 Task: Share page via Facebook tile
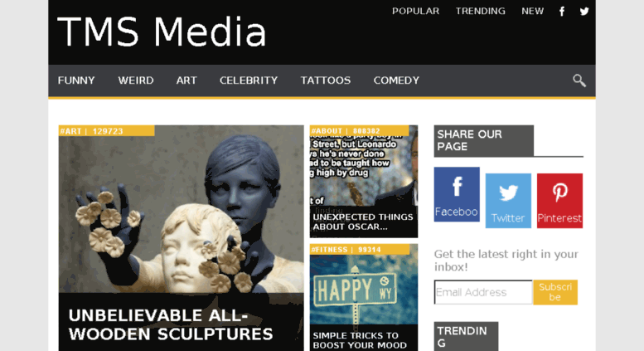click(x=457, y=194)
